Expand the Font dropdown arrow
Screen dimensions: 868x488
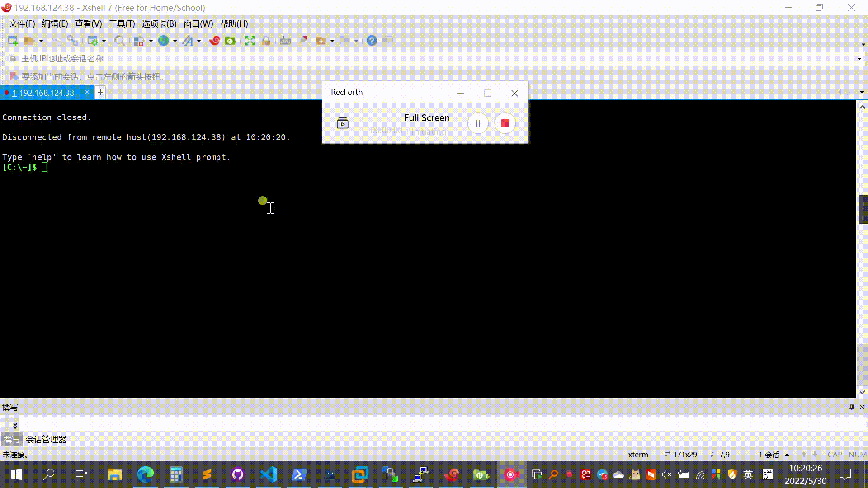tap(199, 41)
